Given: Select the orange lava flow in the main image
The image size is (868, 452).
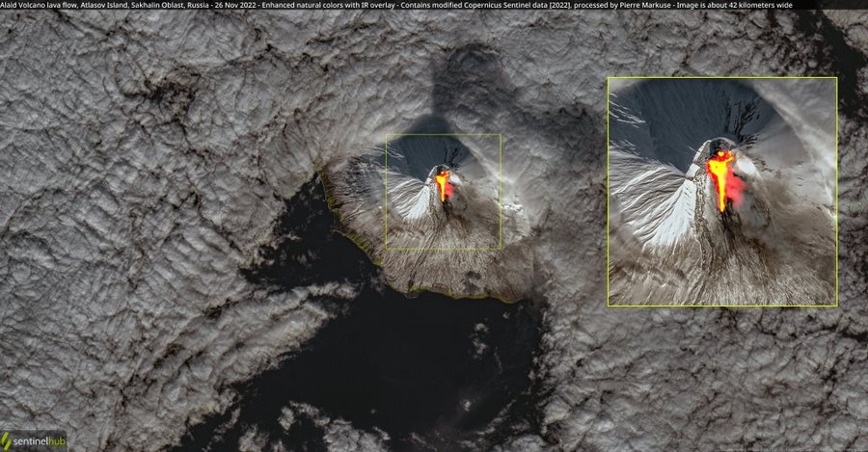Looking at the screenshot, I should coord(443,185).
